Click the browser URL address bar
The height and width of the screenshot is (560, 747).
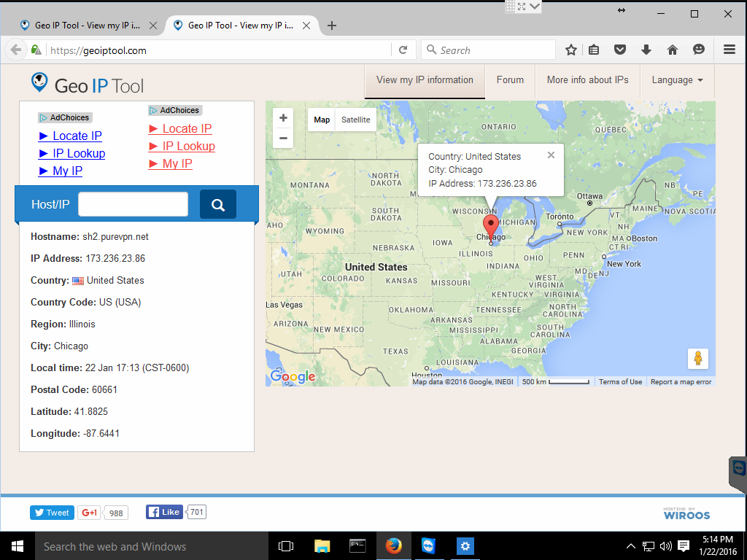219,50
